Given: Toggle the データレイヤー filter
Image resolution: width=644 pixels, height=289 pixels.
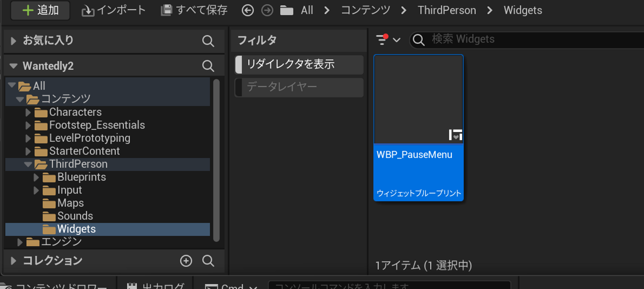Looking at the screenshot, I should tap(299, 87).
